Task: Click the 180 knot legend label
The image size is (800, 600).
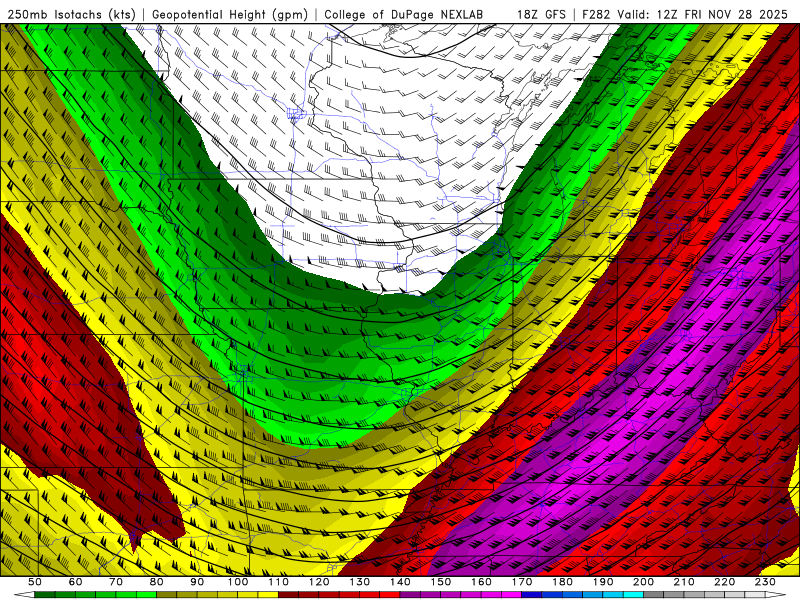Action: point(562,582)
